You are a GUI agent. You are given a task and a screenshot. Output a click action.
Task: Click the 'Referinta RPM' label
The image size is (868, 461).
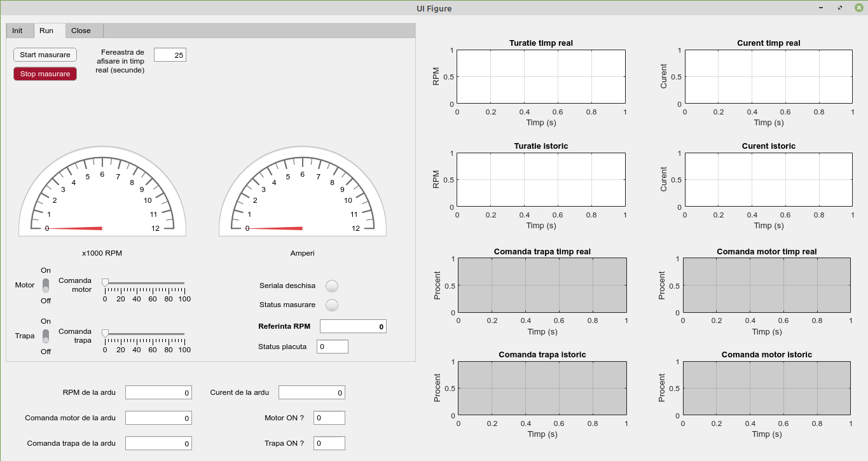tap(284, 326)
